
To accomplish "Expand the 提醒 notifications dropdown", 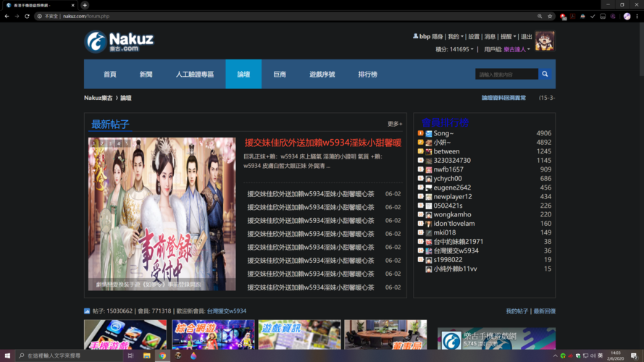I will 508,37.
